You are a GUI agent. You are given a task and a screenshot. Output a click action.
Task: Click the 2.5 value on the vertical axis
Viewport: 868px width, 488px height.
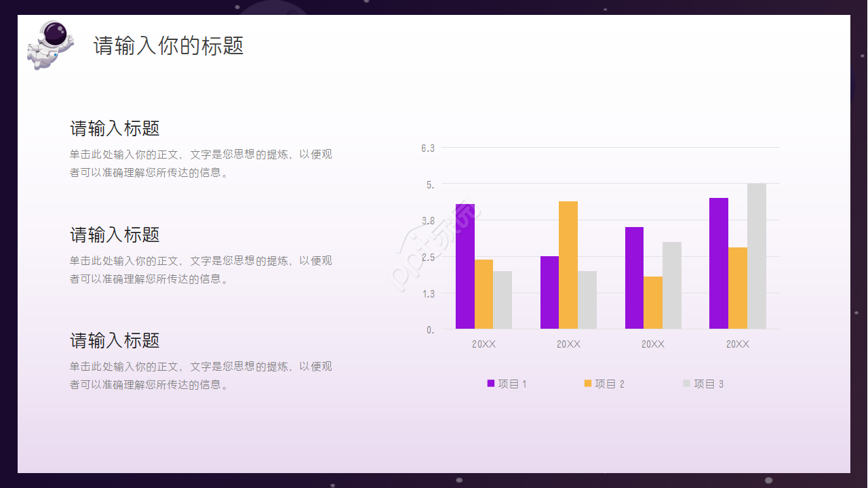(428, 257)
